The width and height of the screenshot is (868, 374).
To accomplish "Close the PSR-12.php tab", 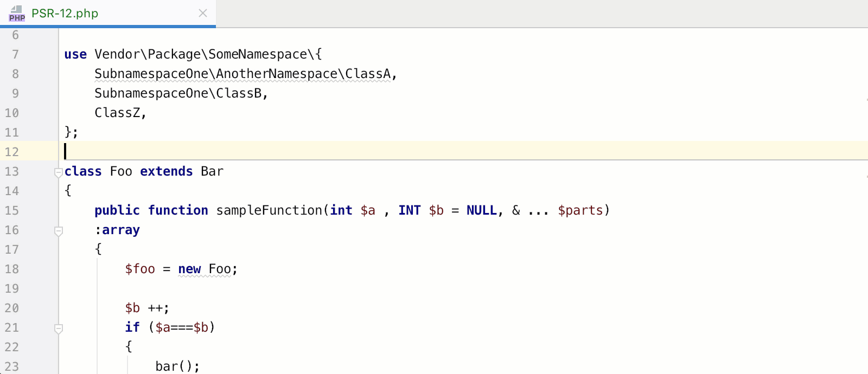I will 203,13.
